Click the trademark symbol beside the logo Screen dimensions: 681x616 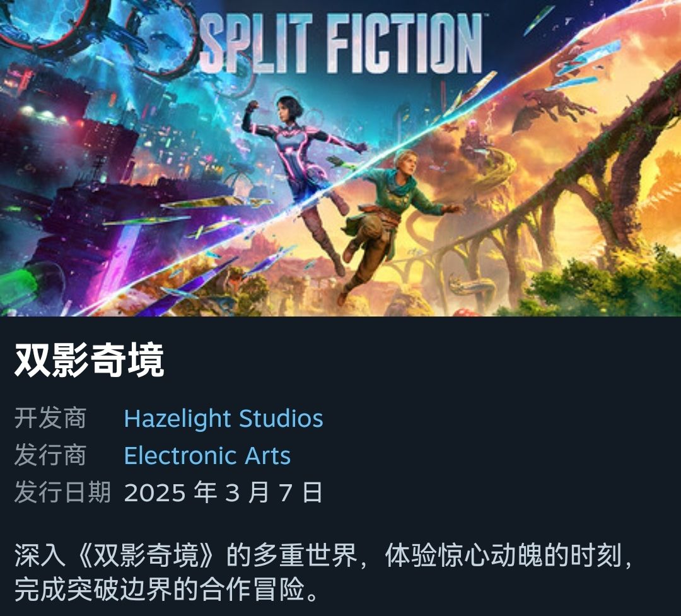click(486, 15)
